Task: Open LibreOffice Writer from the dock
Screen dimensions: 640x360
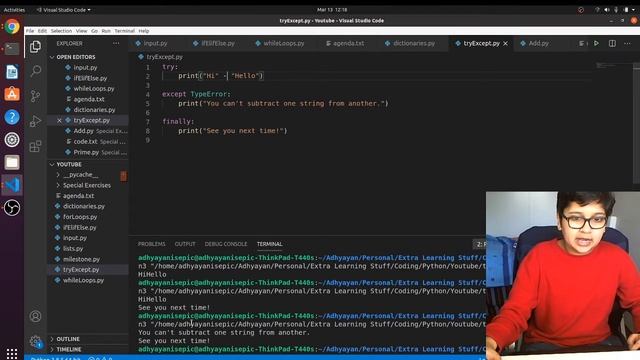Action: coord(12,72)
